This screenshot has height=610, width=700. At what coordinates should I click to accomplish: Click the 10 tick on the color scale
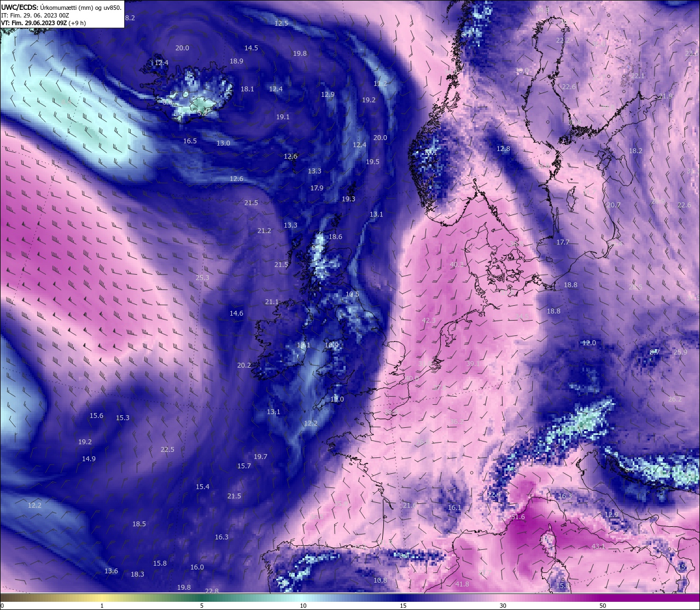[x=303, y=606]
